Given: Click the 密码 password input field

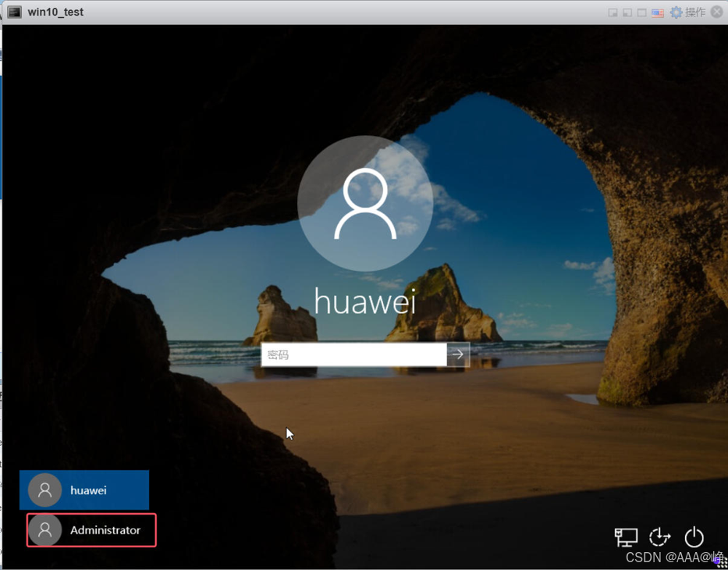Looking at the screenshot, I should [353, 354].
